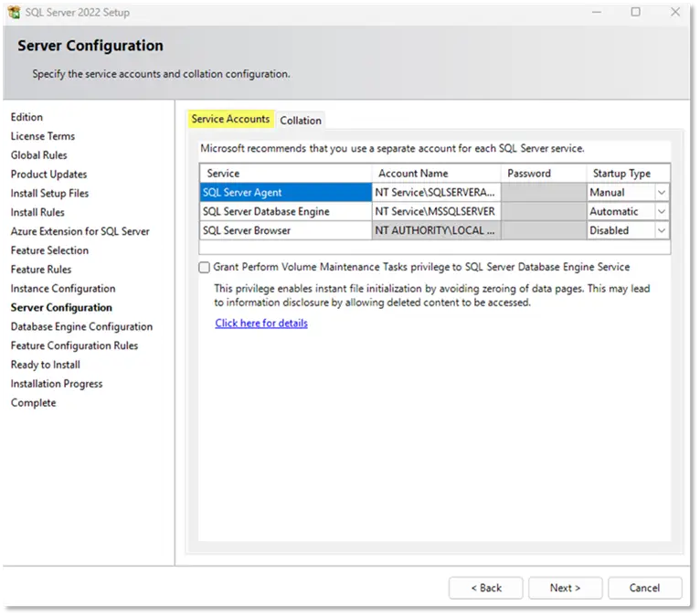This screenshot has width=700, height=616.
Task: Select the SQL Server Database Engine service cell
Action: (x=285, y=212)
